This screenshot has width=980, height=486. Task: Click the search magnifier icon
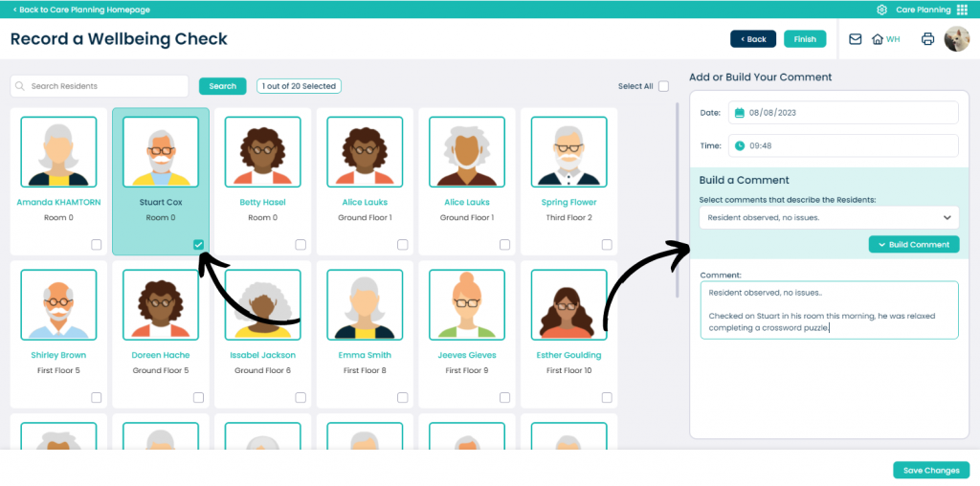click(x=21, y=86)
